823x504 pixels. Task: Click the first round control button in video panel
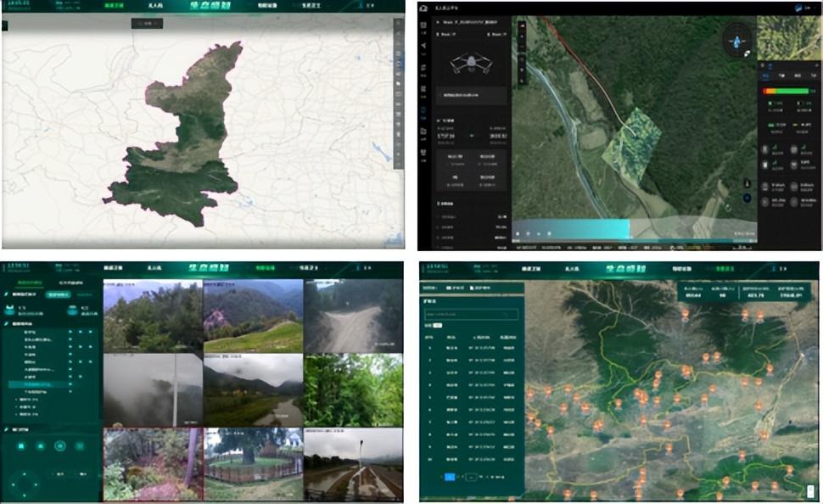(x=21, y=445)
